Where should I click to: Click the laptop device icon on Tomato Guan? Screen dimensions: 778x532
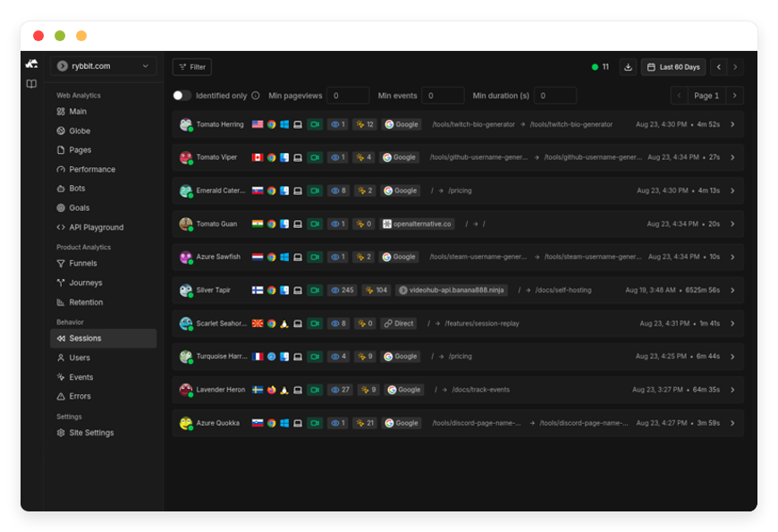[298, 224]
